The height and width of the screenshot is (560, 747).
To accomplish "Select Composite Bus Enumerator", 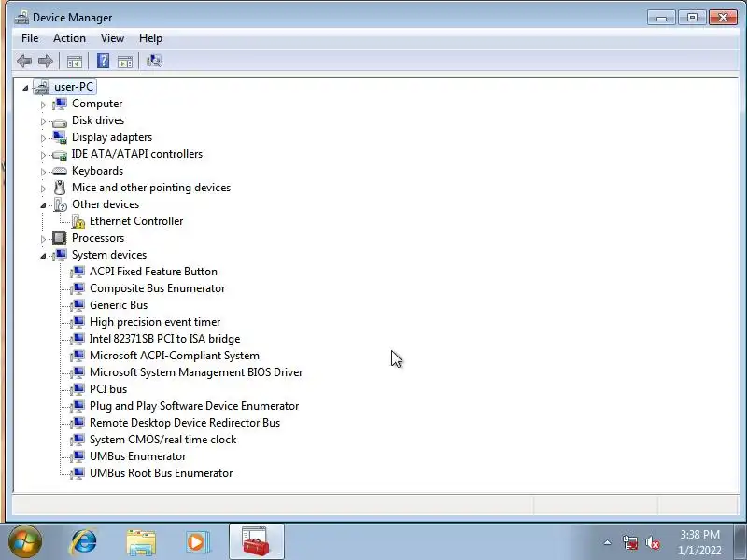I will coord(157,288).
